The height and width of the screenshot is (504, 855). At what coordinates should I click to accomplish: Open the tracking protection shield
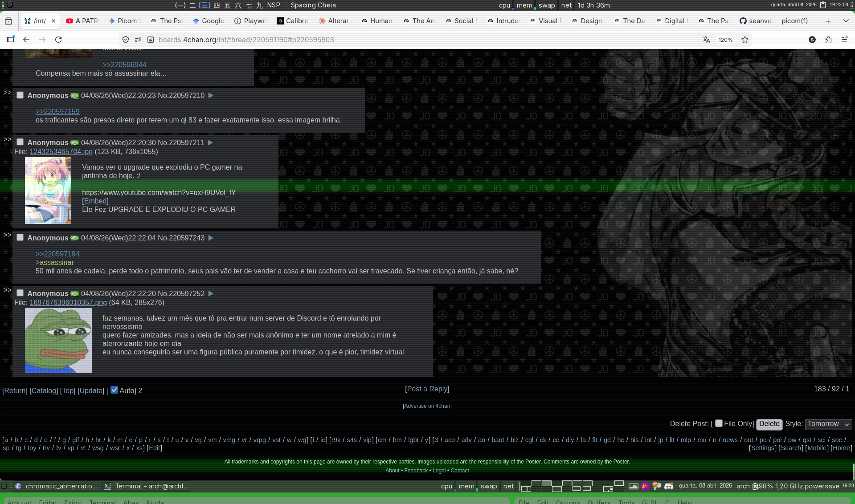[126, 40]
